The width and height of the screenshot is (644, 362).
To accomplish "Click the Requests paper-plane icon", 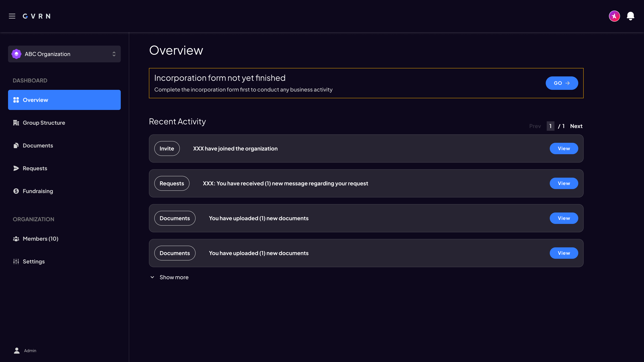I will (x=16, y=168).
